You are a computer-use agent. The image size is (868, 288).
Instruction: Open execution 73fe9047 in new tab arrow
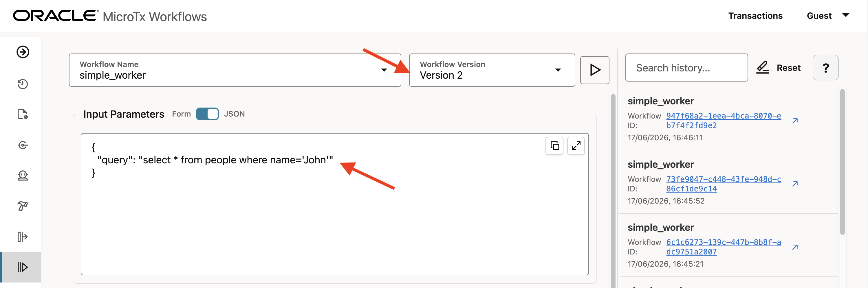795,184
